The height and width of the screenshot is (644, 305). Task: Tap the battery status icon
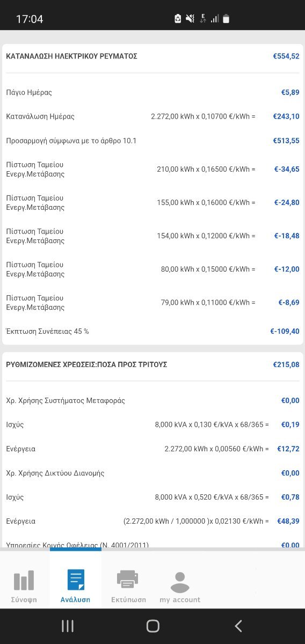[x=226, y=19]
